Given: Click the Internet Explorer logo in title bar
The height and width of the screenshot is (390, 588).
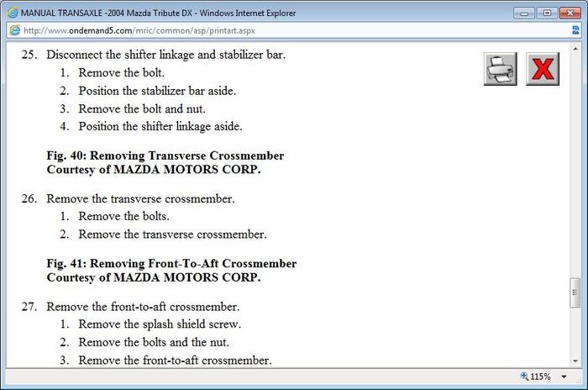Looking at the screenshot, I should (13, 13).
